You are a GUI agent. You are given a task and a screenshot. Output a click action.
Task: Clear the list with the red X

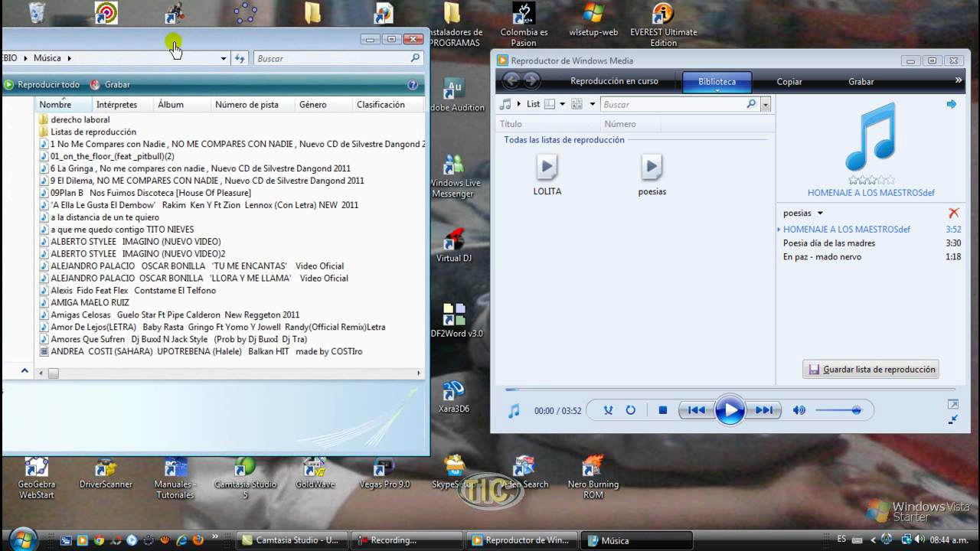pos(953,214)
